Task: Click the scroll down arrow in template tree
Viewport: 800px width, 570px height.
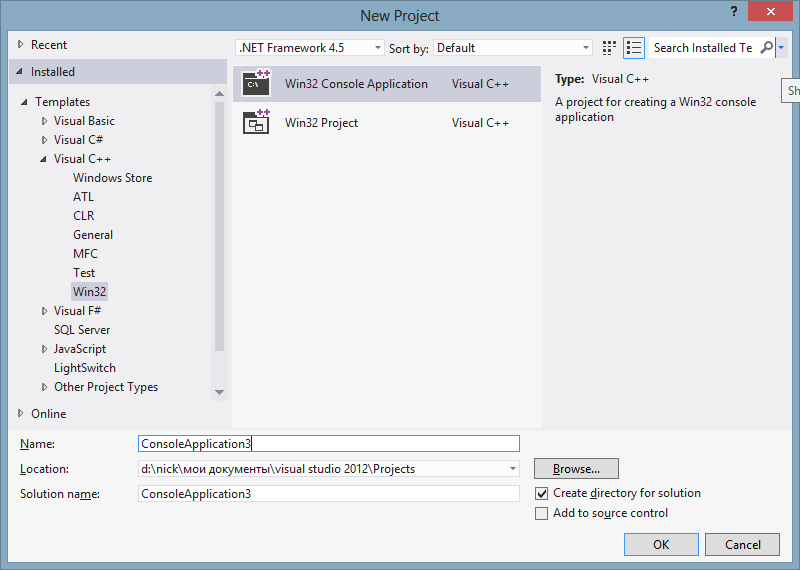Action: coord(219,392)
